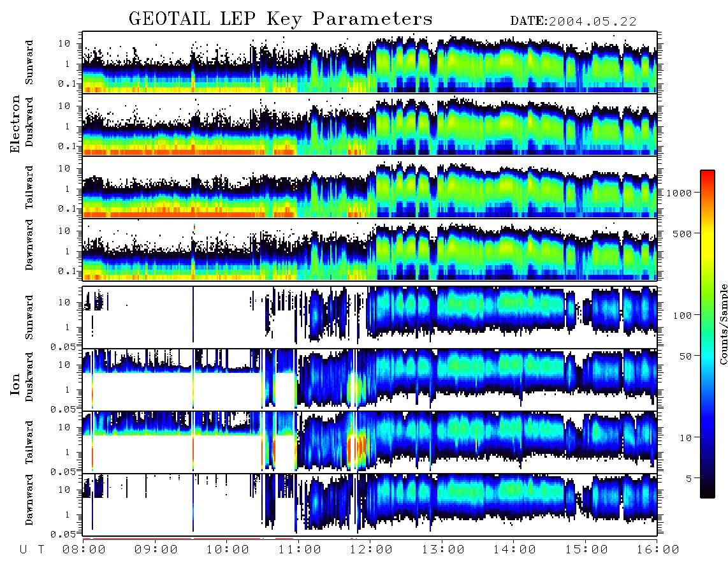Click the 500 color bar tick label

(x=682, y=233)
